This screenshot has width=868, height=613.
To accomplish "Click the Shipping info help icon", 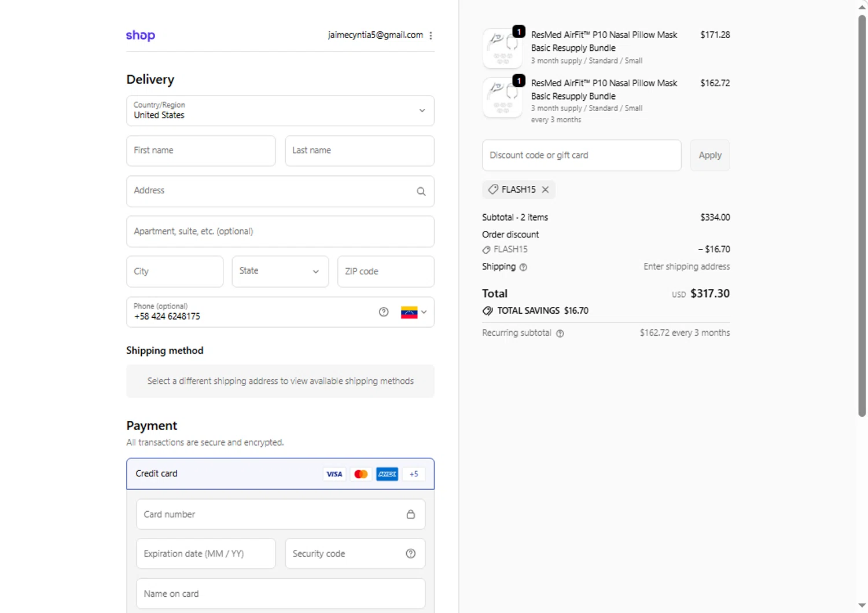I will tap(523, 267).
